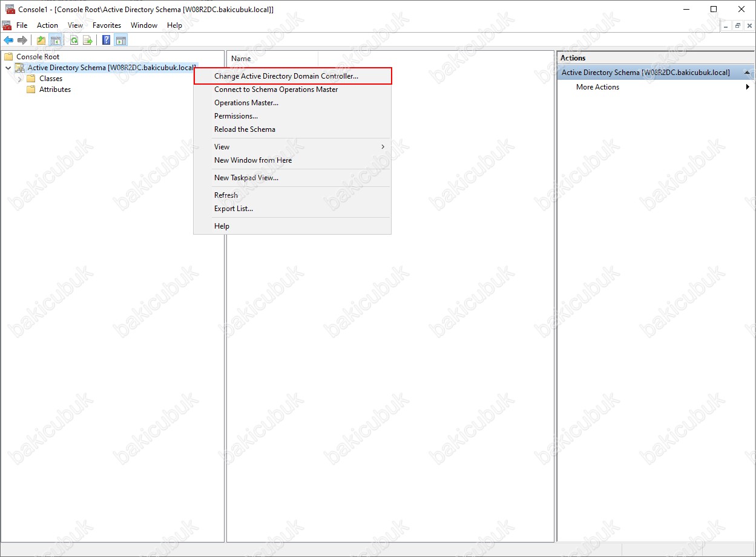Collapse the Actions pane section header arrow

(747, 73)
